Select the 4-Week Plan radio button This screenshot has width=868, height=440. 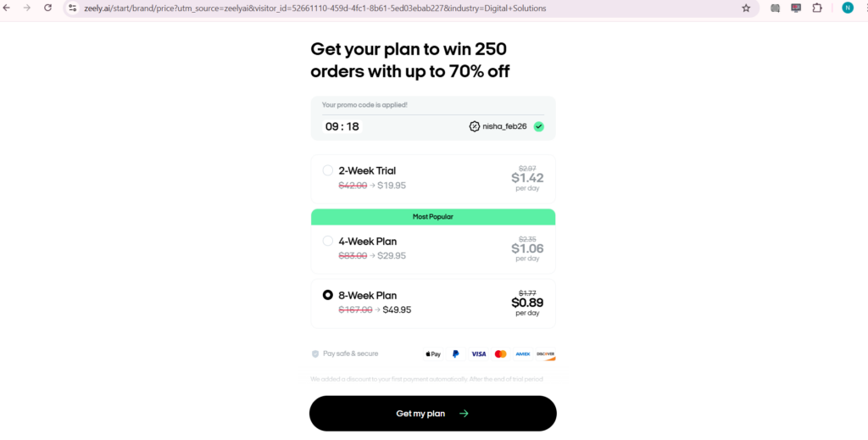click(328, 241)
